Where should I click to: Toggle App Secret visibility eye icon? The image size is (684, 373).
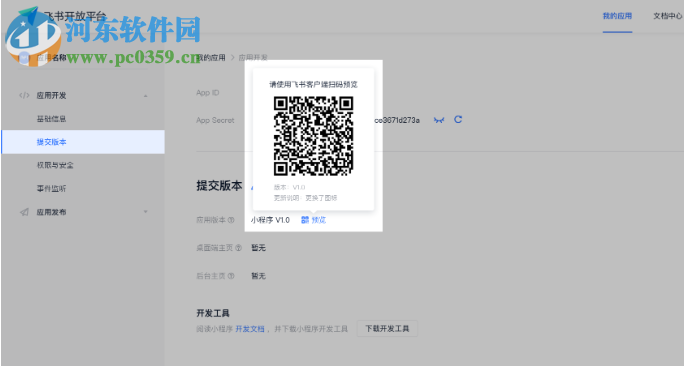[x=439, y=120]
